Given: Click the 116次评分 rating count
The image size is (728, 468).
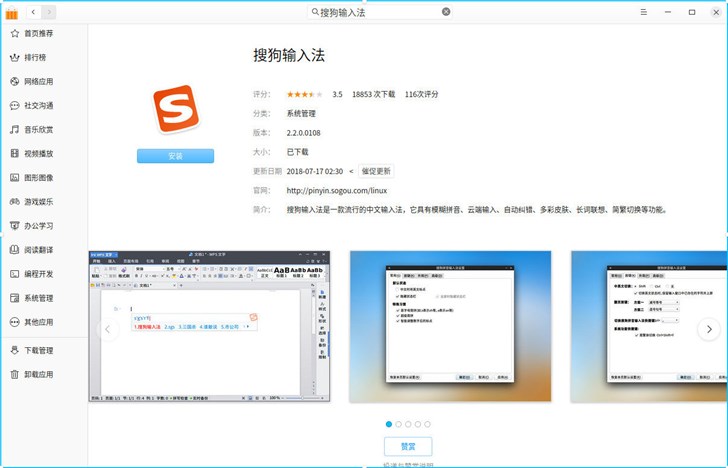Looking at the screenshot, I should [x=422, y=94].
